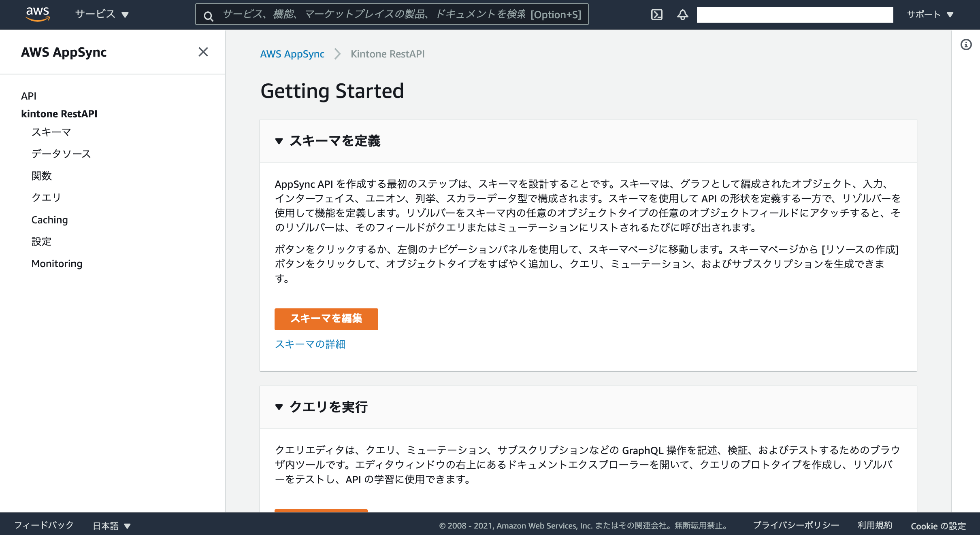Open the サポート support dropdown
Screen dimensions: 980x535
tap(930, 15)
